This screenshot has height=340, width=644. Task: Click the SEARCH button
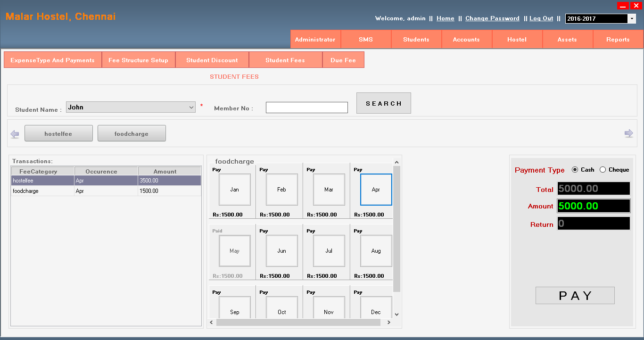click(x=383, y=103)
